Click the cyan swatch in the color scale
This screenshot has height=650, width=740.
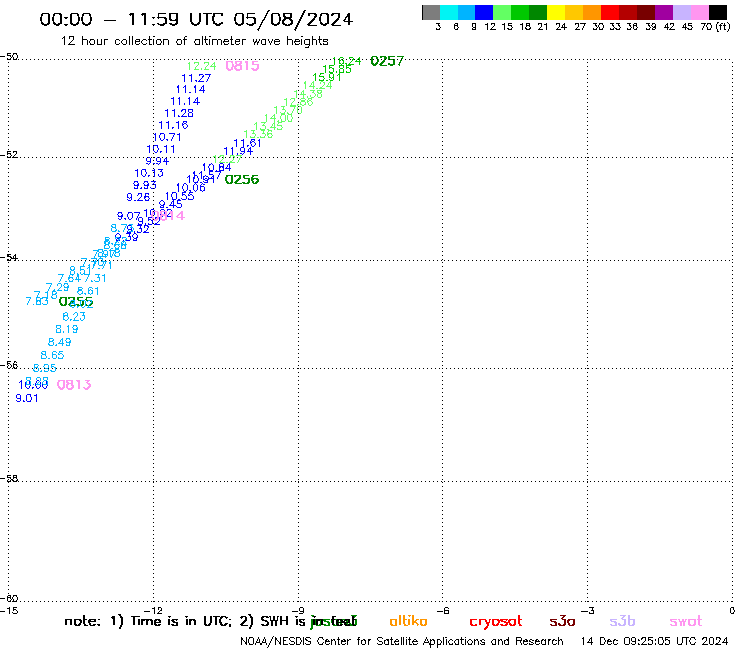[448, 12]
